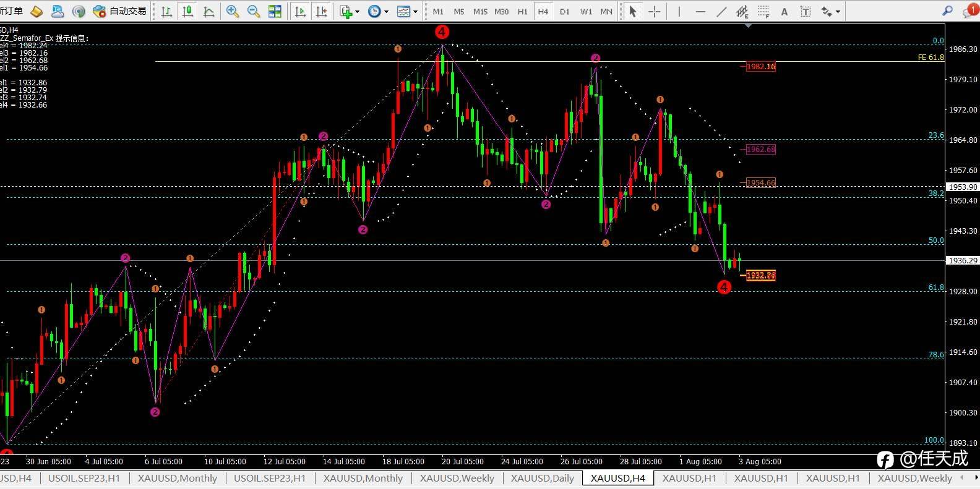This screenshot has height=489, width=980.
Task: Click the 61.8 Fibonacci level label
Action: click(936, 287)
